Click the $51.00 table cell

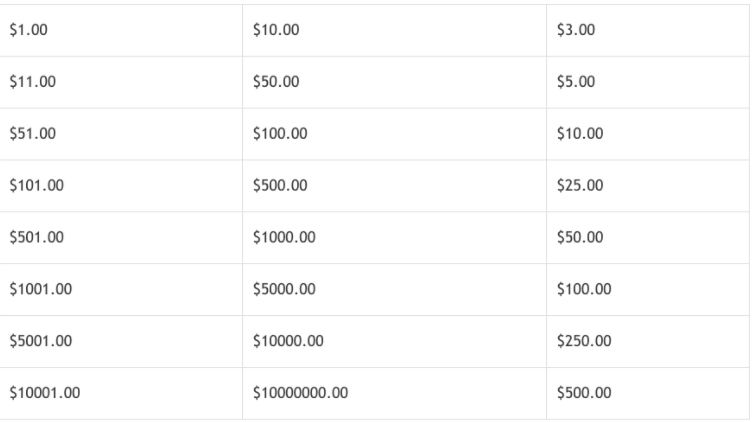coord(121,134)
